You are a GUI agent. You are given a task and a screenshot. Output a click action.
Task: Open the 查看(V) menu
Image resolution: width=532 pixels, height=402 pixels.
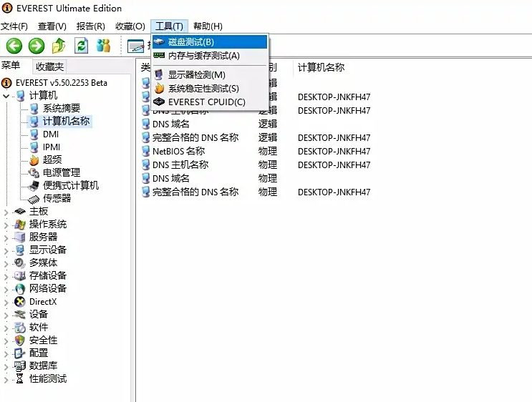click(52, 26)
